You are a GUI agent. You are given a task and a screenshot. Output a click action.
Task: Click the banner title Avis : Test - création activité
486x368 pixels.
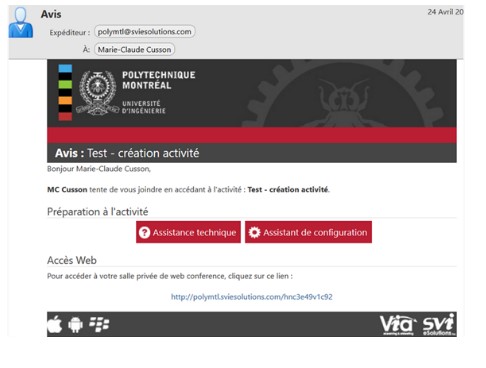coord(127,153)
